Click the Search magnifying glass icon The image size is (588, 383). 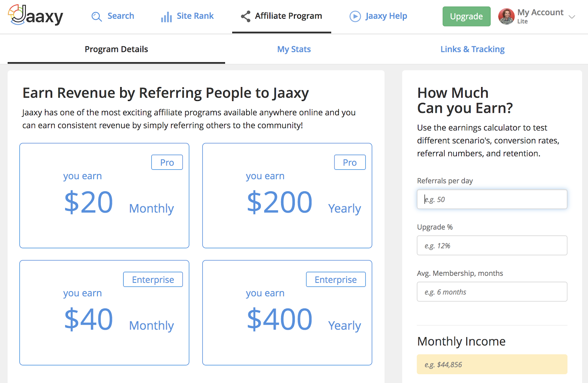tap(97, 17)
